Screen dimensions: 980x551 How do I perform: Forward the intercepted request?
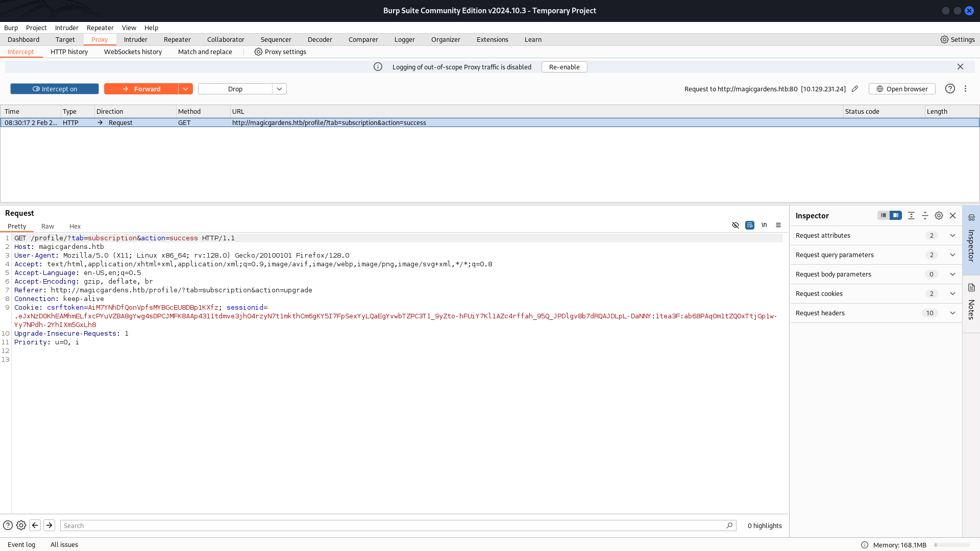tap(141, 89)
